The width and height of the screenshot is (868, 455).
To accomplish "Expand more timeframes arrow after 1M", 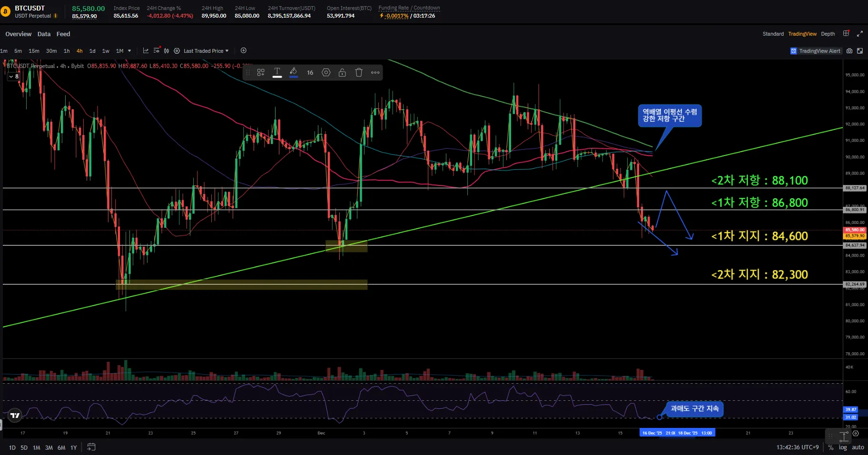I will tap(129, 51).
